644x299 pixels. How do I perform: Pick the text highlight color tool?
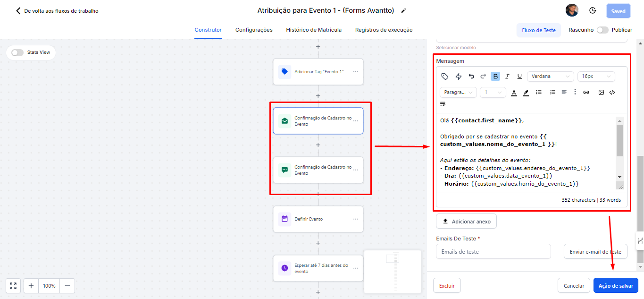point(526,93)
